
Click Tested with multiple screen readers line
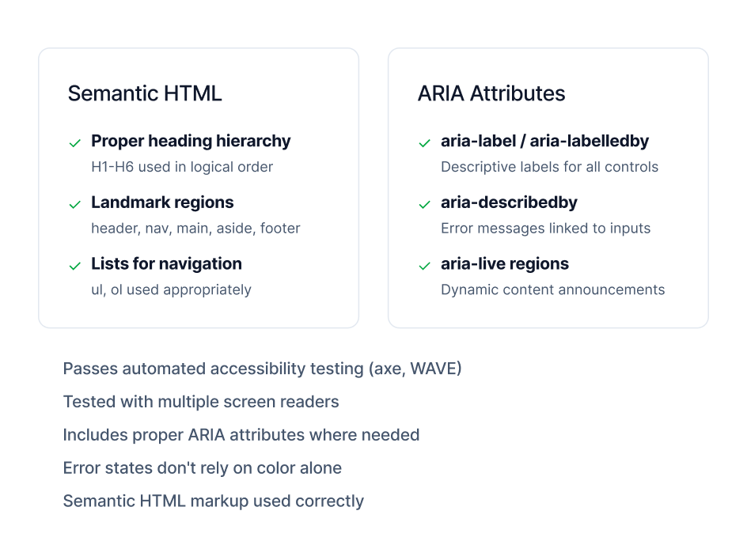coord(201,402)
